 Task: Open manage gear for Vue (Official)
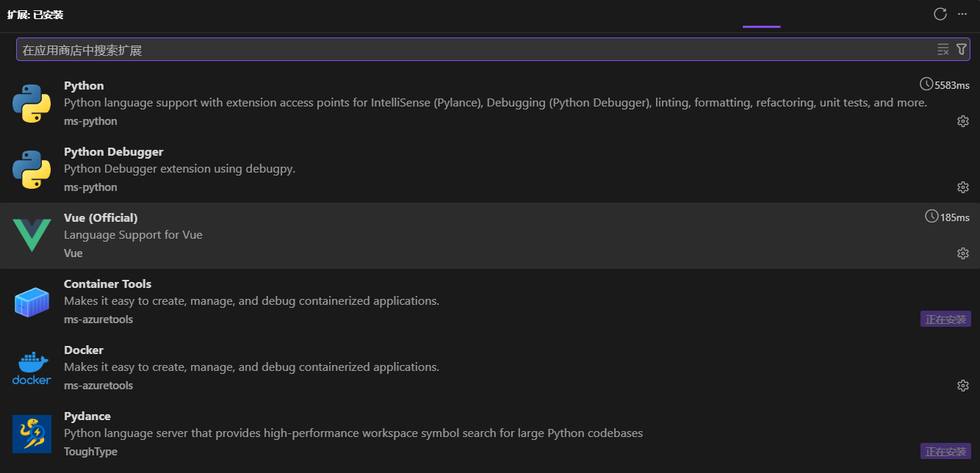(963, 253)
